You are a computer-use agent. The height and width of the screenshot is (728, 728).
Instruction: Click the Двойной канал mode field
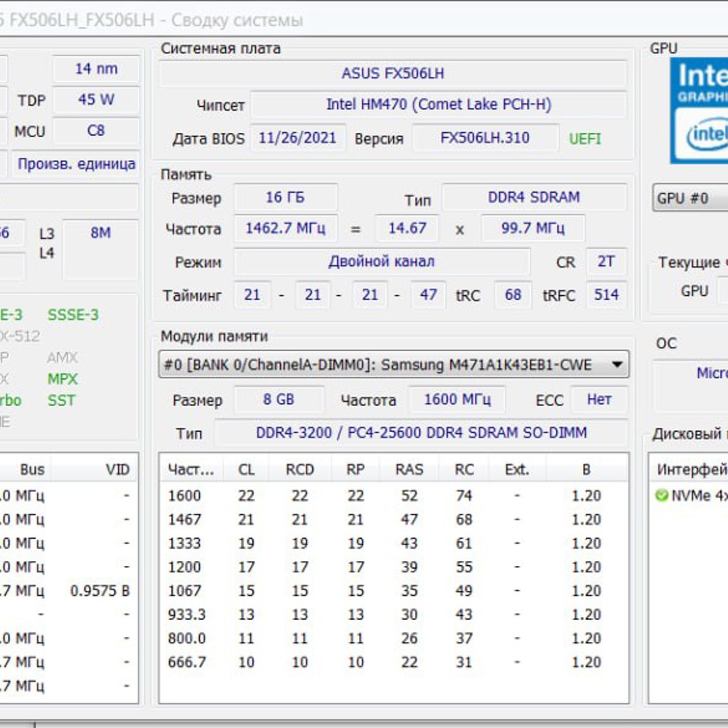click(382, 262)
